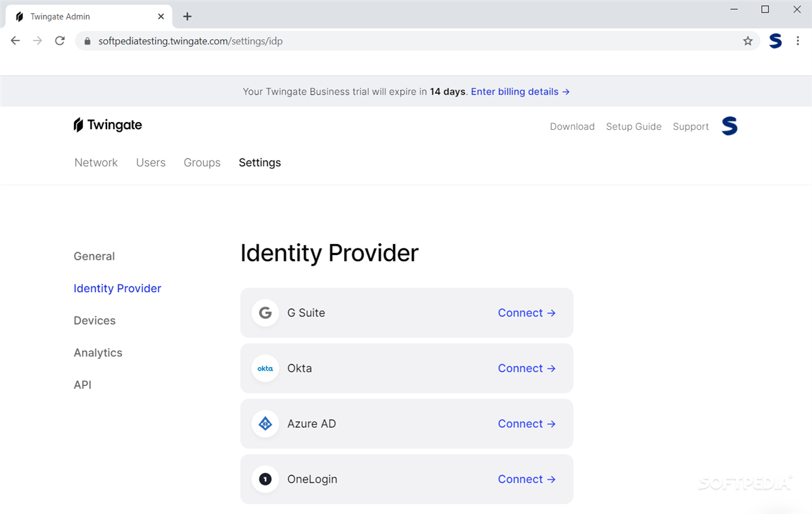Open Devices settings in sidebar
812x514 pixels.
click(x=95, y=320)
